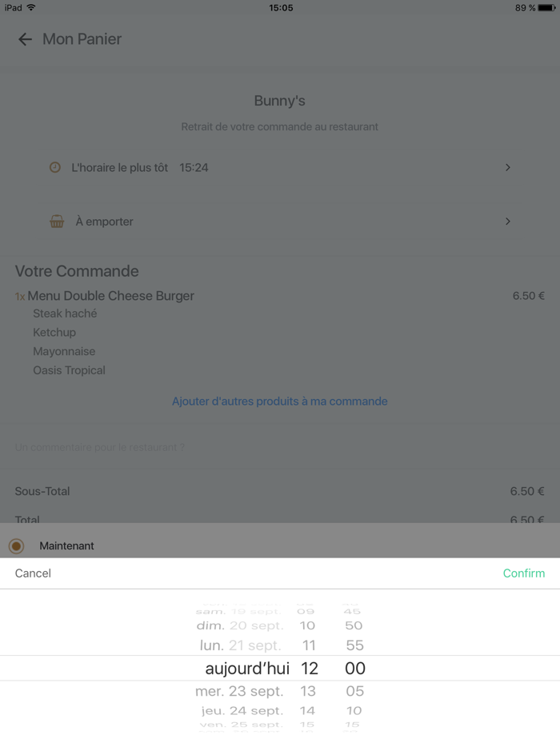Tap the Wi-Fi icon in status bar
560x747 pixels.
(x=31, y=8)
